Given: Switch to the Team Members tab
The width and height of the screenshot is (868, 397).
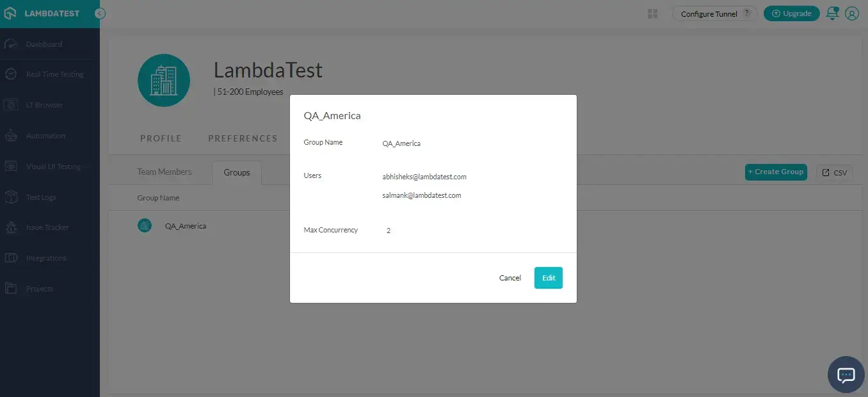Looking at the screenshot, I should coord(164,172).
